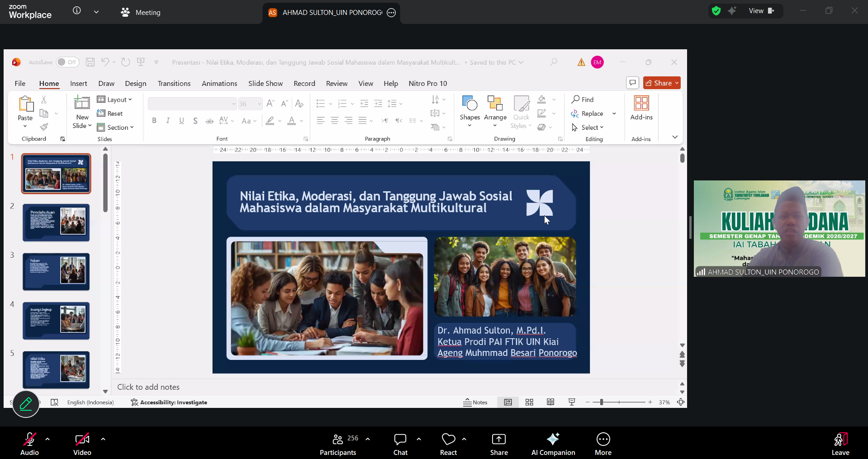The width and height of the screenshot is (868, 459).
Task: Expand the Video options arrow
Action: click(103, 439)
